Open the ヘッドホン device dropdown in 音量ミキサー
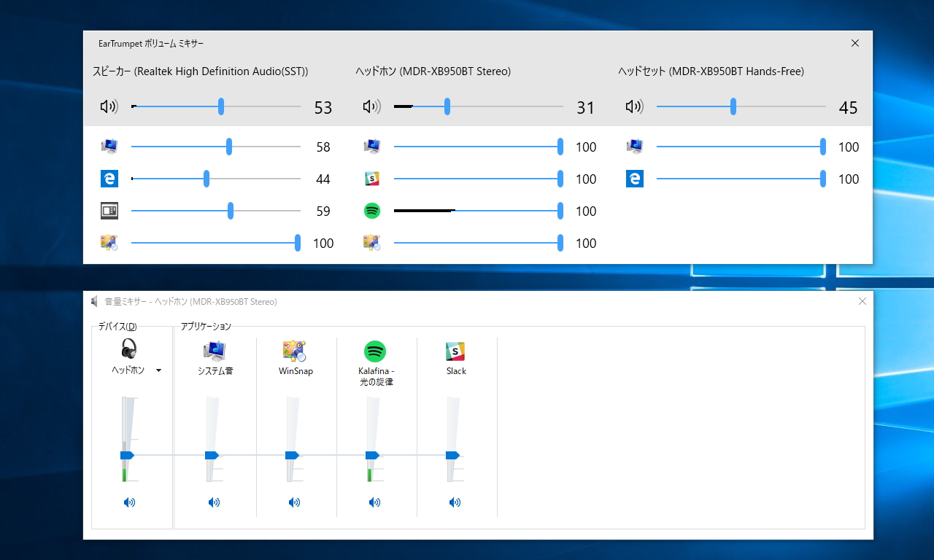 tap(158, 370)
